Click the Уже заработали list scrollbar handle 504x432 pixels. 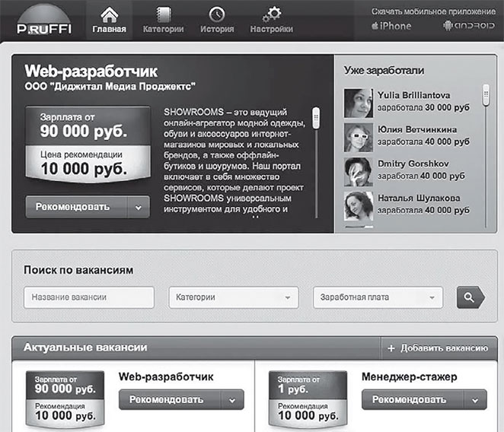pyautogui.click(x=486, y=95)
